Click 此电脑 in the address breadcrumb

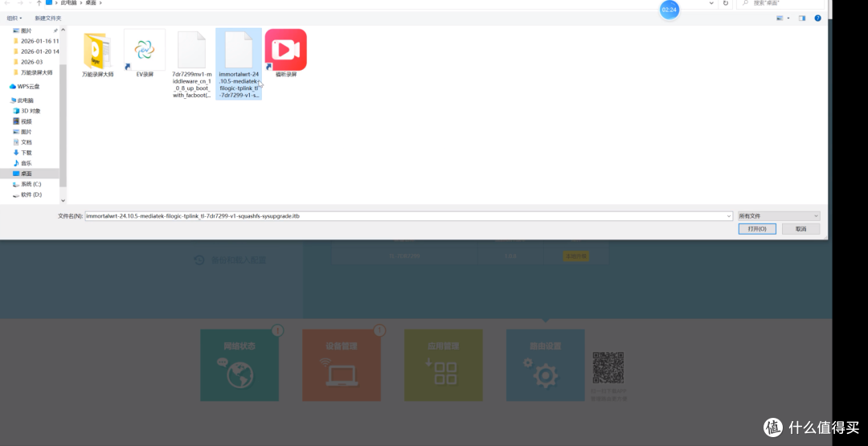click(x=69, y=3)
